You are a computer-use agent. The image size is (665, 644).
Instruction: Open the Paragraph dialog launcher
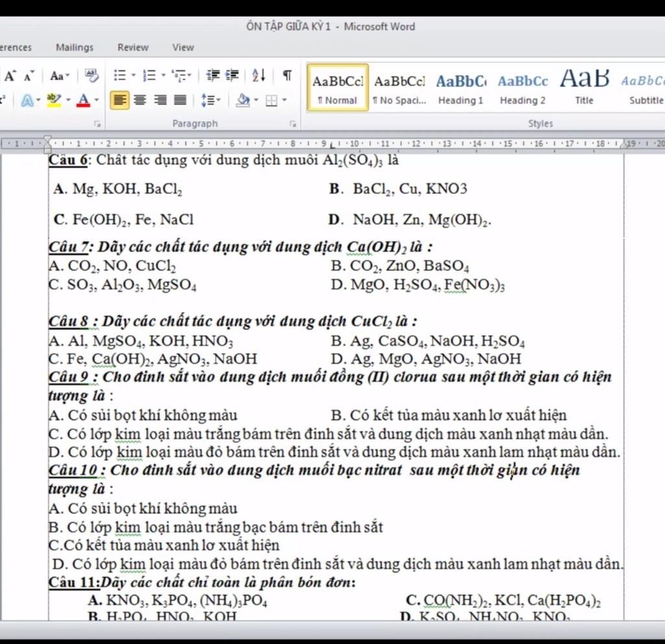click(x=293, y=124)
